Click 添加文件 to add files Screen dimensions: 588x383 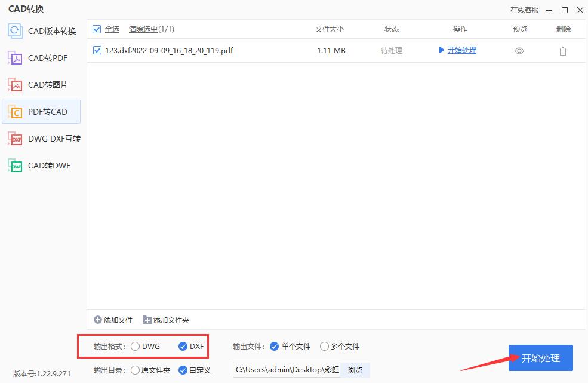[112, 320]
